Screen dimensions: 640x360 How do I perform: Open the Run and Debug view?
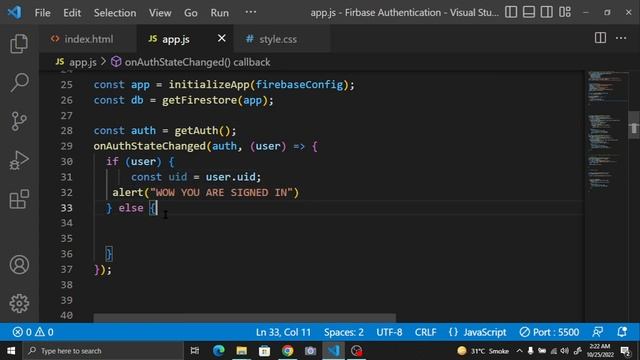coord(19,160)
